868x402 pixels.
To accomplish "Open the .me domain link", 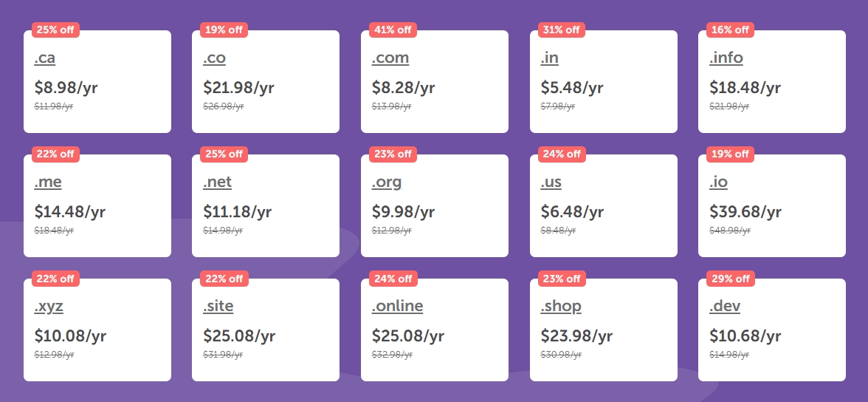I will (48, 182).
